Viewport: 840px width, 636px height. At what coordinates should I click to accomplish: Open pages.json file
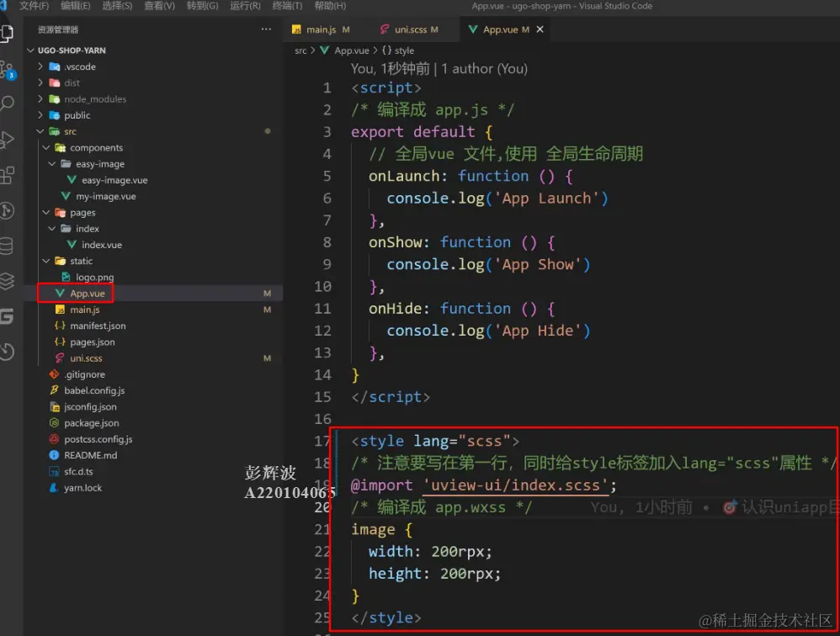pyautogui.click(x=152, y=342)
